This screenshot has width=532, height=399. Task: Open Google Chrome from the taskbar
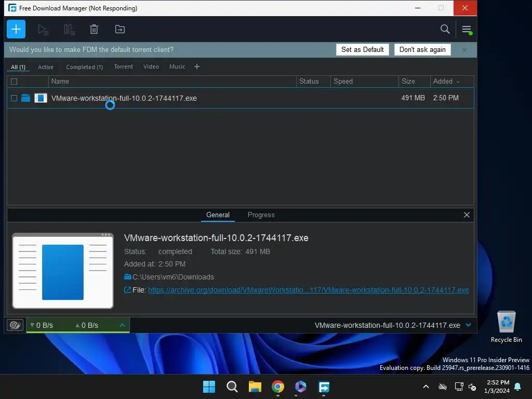coord(278,387)
